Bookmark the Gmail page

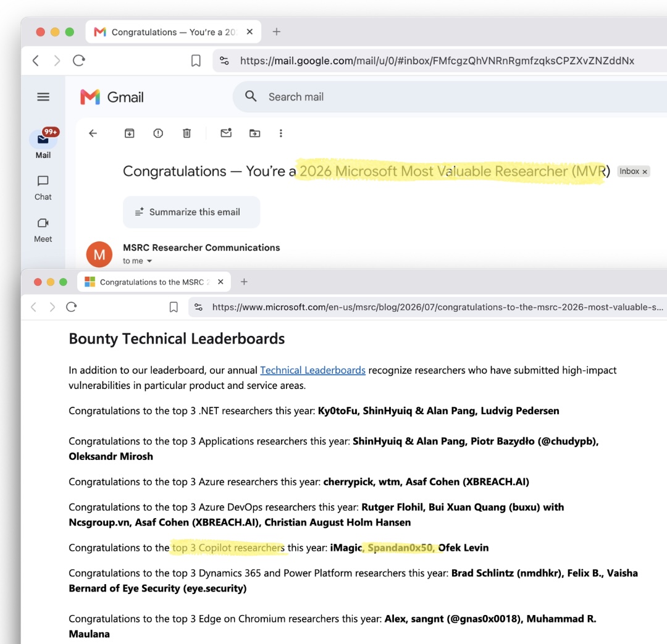(196, 61)
